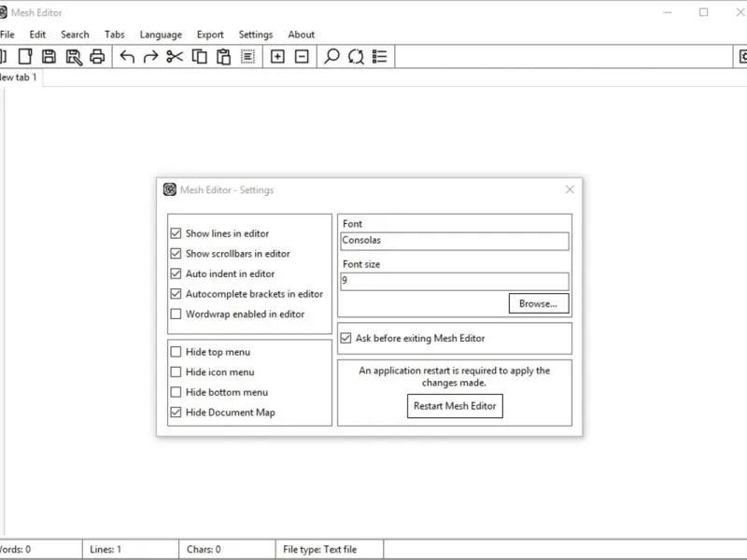This screenshot has width=747, height=560.
Task: Close the Settings dialog
Action: (570, 189)
